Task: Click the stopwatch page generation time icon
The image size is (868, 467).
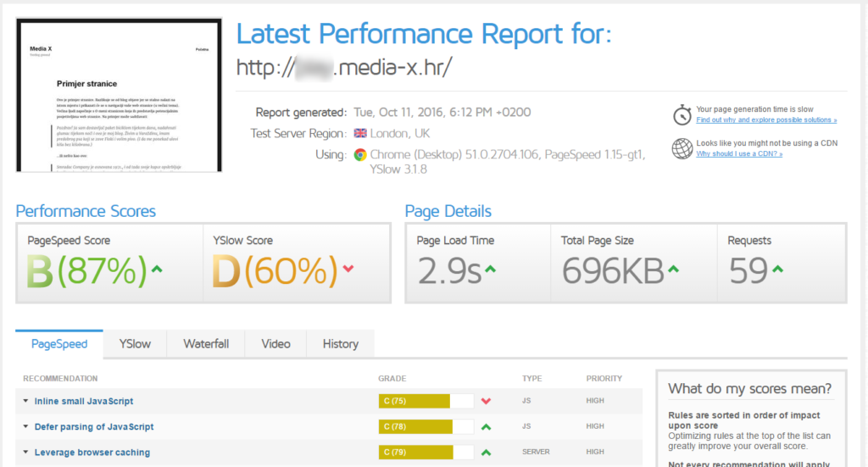Action: [x=682, y=115]
